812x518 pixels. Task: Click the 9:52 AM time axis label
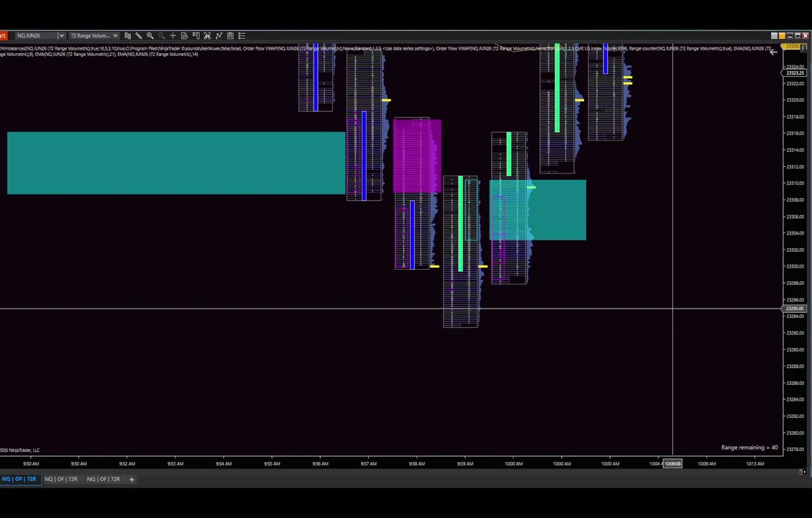(127, 463)
